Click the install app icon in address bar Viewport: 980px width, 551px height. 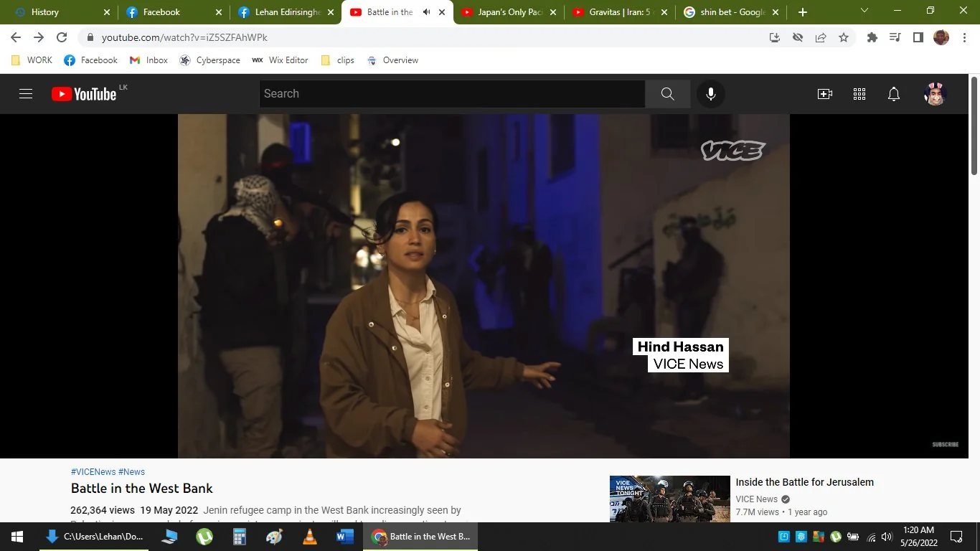click(x=775, y=37)
